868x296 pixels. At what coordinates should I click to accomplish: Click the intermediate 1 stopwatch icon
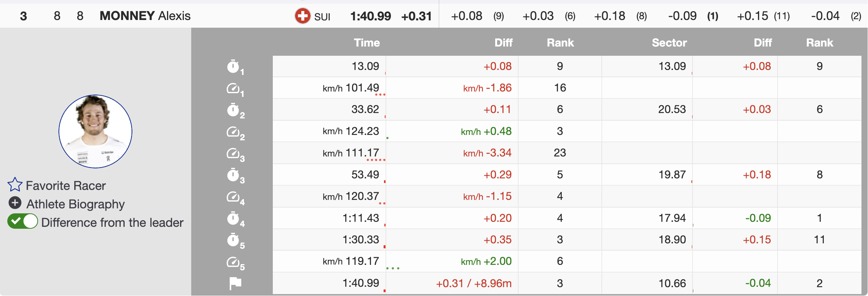tap(233, 67)
